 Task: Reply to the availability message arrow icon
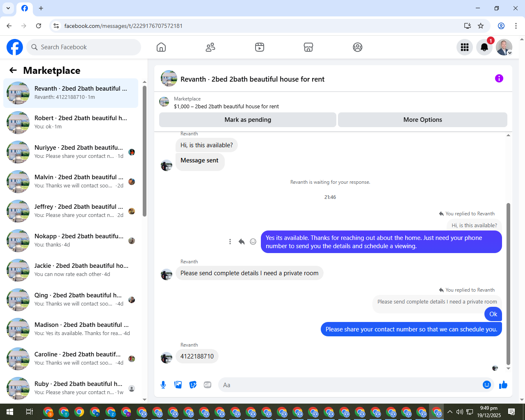pos(242,242)
